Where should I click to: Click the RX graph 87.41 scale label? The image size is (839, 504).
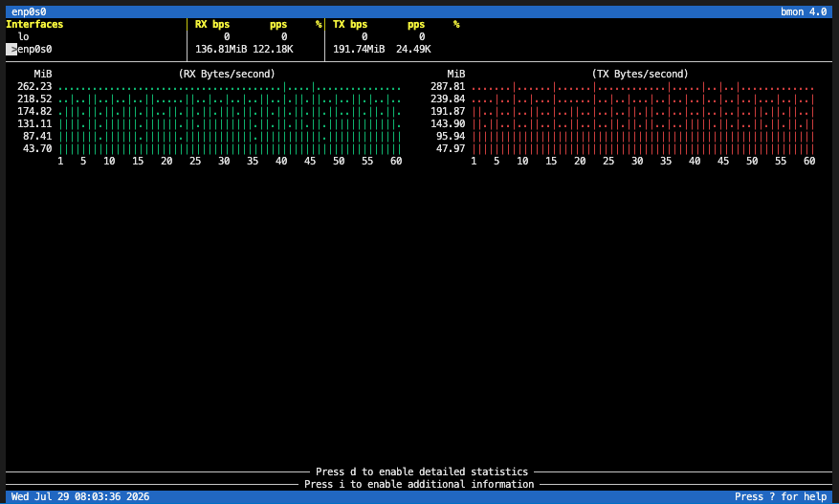(x=37, y=136)
